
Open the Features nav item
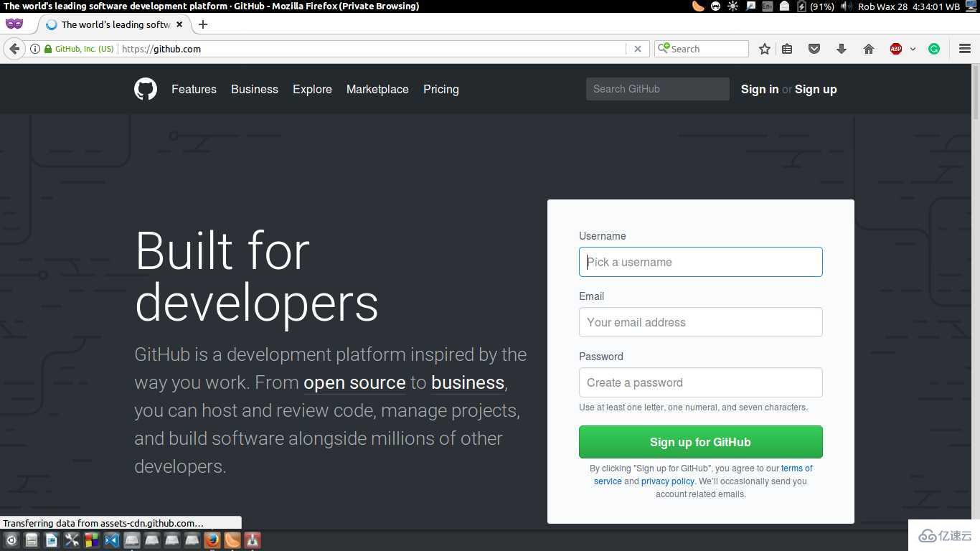coord(194,89)
